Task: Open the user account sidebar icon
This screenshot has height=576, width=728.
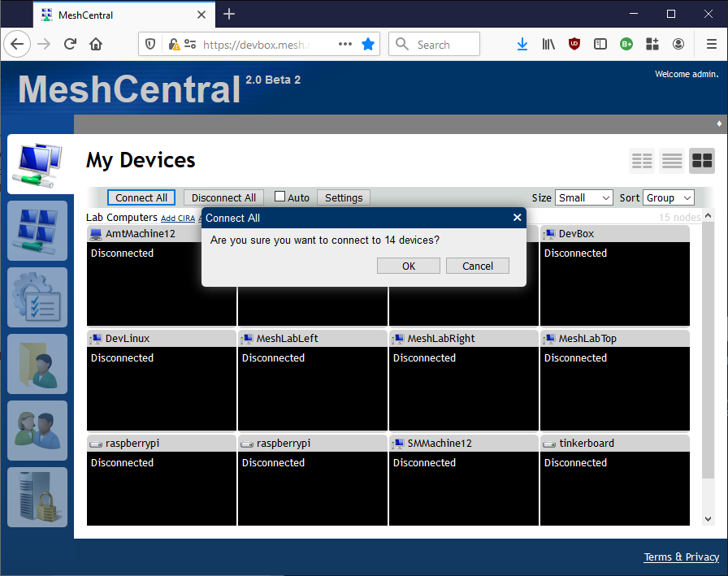Action: click(37, 364)
